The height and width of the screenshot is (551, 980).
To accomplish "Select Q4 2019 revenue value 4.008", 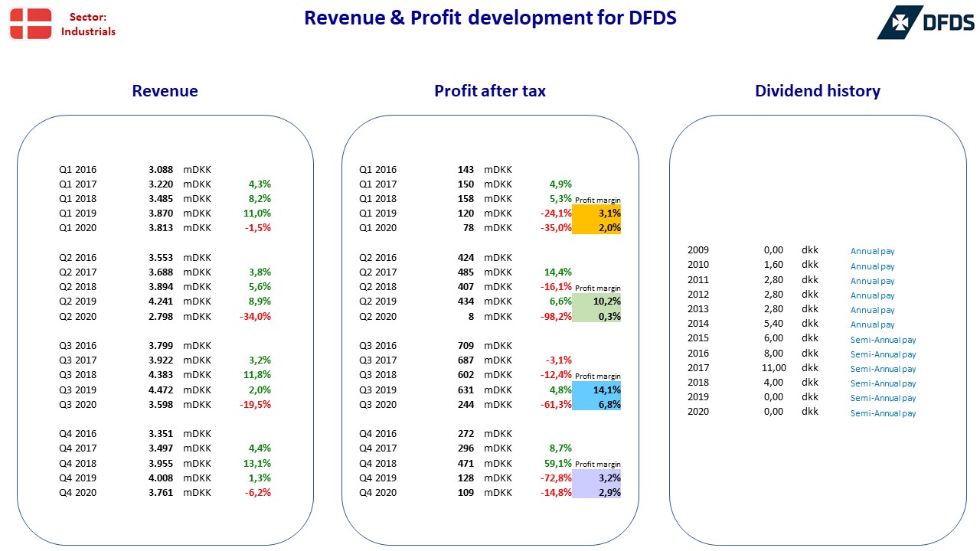I will click(161, 478).
